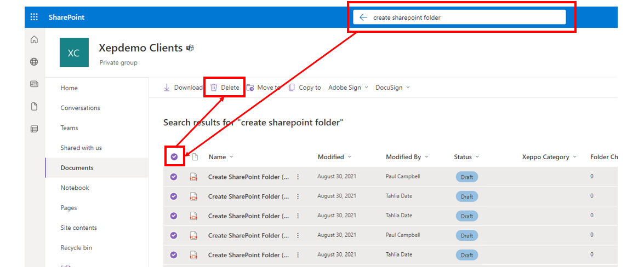This screenshot has height=267, width=644.
Task: Open the app launcher waffle menu
Action: click(35, 17)
